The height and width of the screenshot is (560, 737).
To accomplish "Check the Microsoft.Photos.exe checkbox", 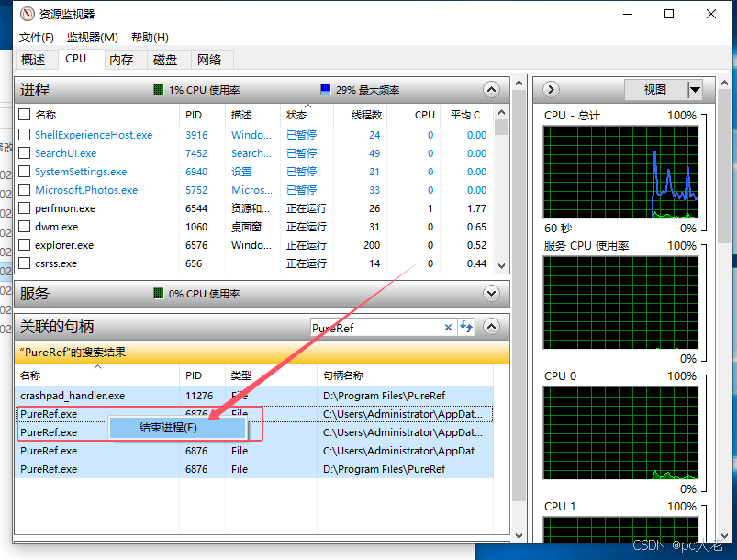I will point(25,189).
